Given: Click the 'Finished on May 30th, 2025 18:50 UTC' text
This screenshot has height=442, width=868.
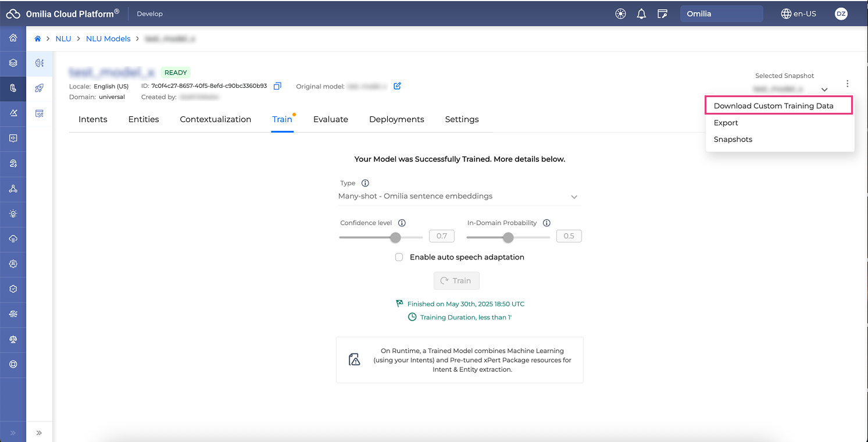Looking at the screenshot, I should click(466, 304).
